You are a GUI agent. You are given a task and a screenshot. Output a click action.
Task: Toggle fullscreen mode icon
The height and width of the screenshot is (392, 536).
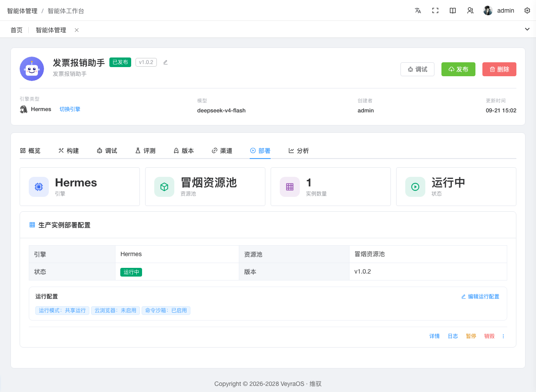[435, 10]
